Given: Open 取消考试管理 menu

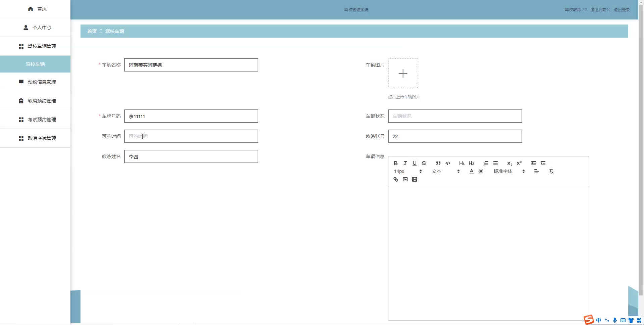Looking at the screenshot, I should pyautogui.click(x=35, y=138).
